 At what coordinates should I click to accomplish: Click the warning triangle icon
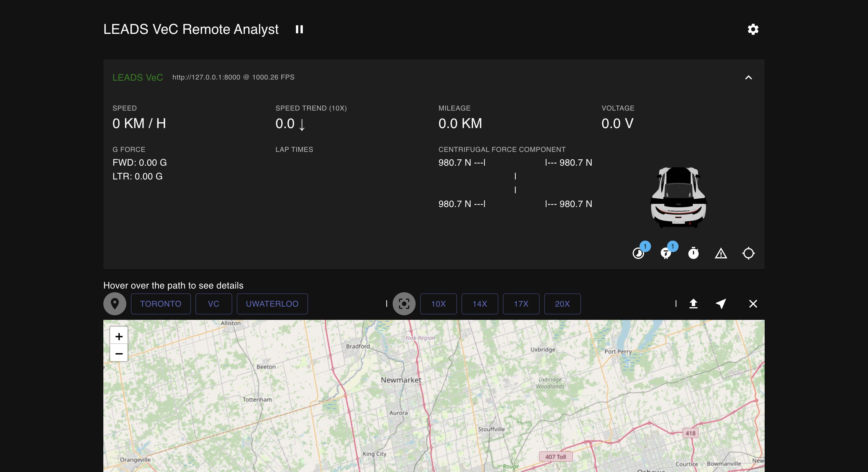[721, 253]
